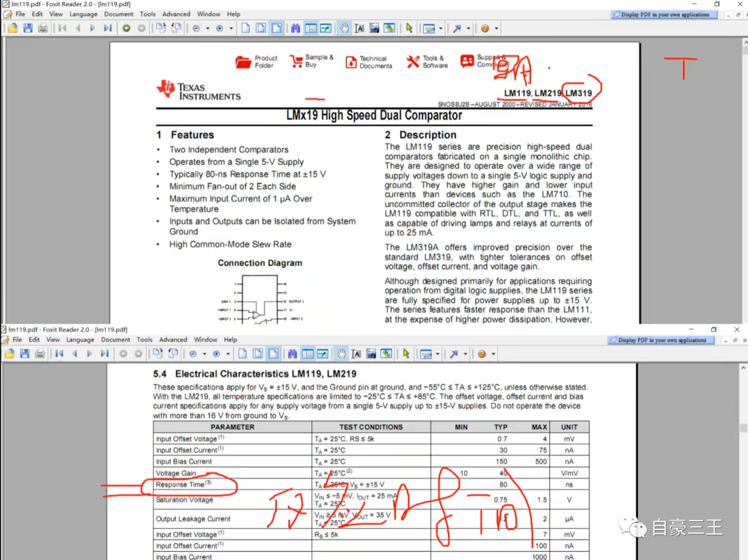This screenshot has width=748, height=560.
Task: Open File menu in upper window
Action: pyautogui.click(x=20, y=15)
